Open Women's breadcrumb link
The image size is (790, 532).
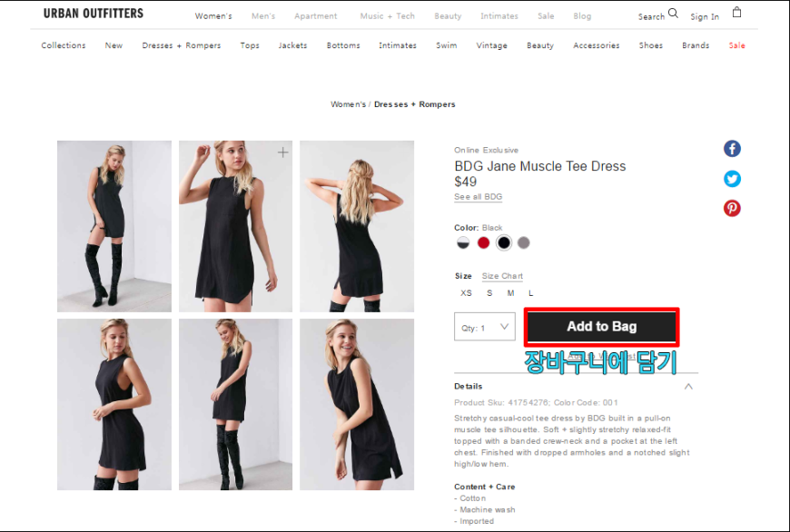click(x=348, y=104)
